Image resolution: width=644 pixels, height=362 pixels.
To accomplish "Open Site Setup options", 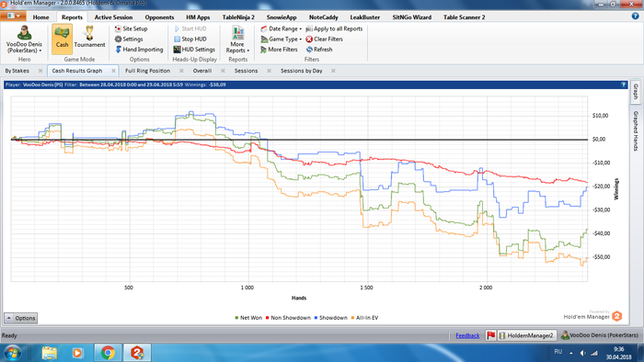I will pyautogui.click(x=131, y=28).
